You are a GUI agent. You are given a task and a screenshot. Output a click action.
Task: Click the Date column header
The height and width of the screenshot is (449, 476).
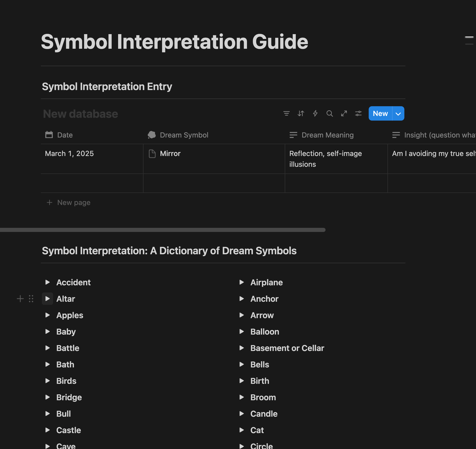pos(65,135)
